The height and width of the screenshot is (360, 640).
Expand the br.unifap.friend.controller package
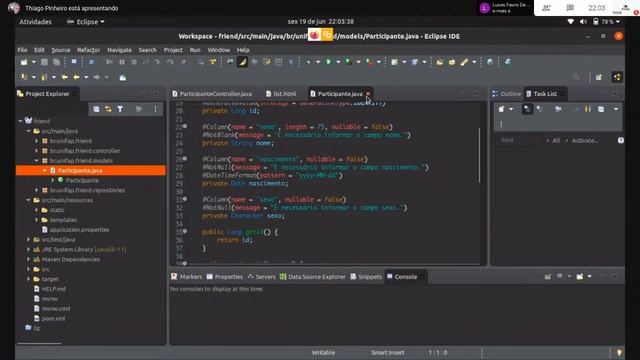[36, 151]
